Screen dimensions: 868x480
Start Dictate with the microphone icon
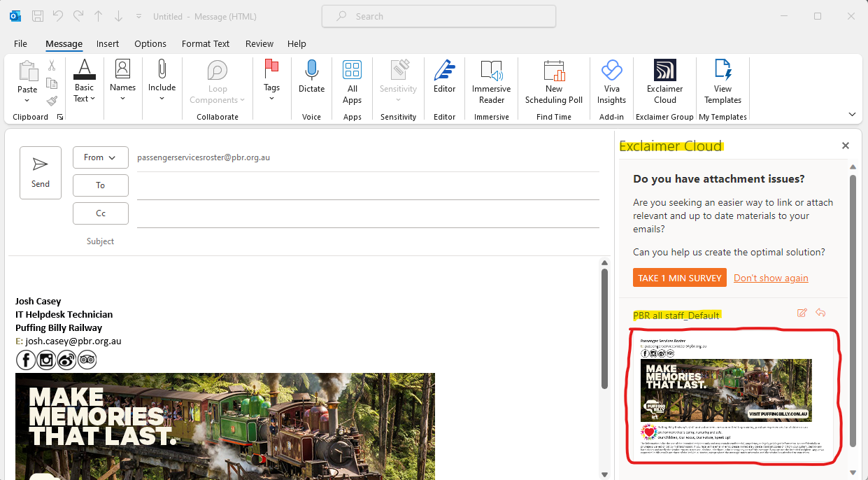[311, 77]
